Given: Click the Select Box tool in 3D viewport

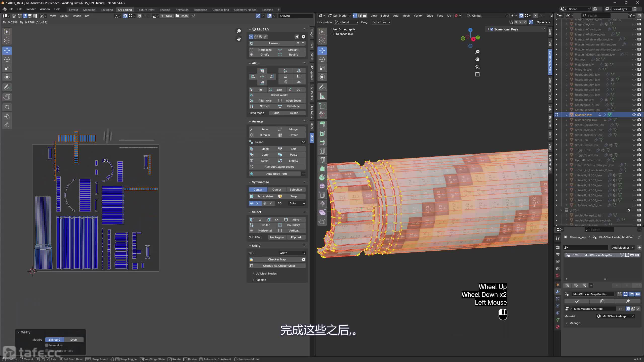Looking at the screenshot, I should 322,32.
